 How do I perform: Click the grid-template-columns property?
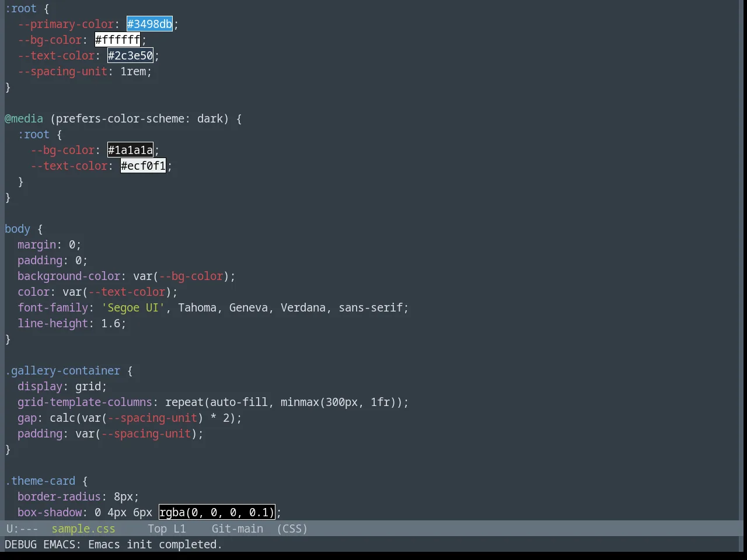85,402
